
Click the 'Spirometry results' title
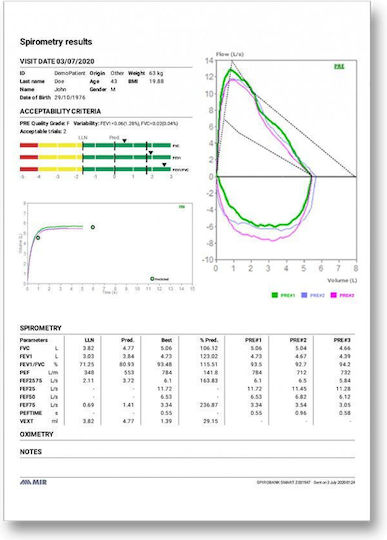[56, 42]
